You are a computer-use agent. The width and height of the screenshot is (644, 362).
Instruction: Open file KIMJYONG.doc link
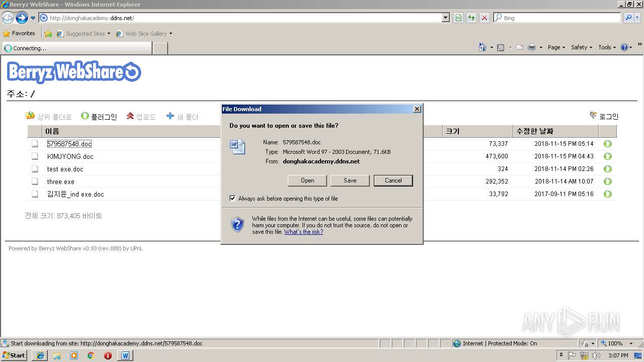[x=70, y=156]
